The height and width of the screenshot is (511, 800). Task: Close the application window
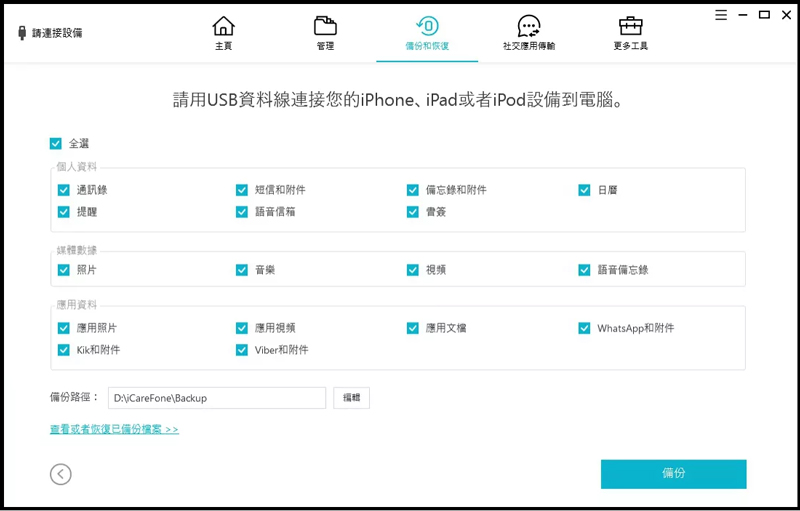tap(786, 15)
